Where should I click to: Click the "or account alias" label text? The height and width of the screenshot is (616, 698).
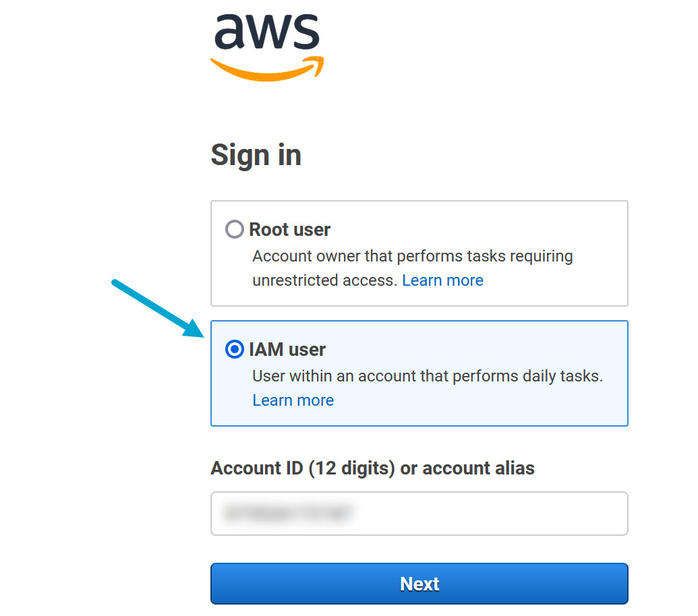pyautogui.click(x=467, y=468)
